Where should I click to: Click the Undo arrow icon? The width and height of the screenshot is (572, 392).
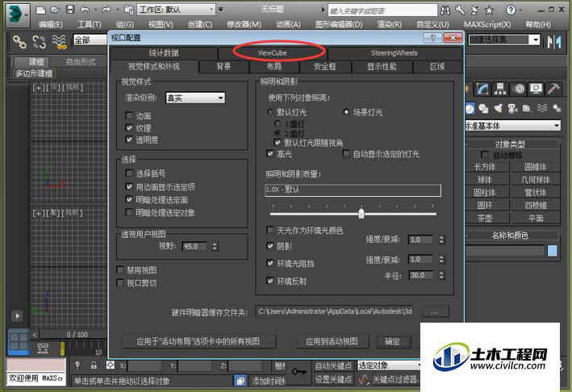click(85, 10)
